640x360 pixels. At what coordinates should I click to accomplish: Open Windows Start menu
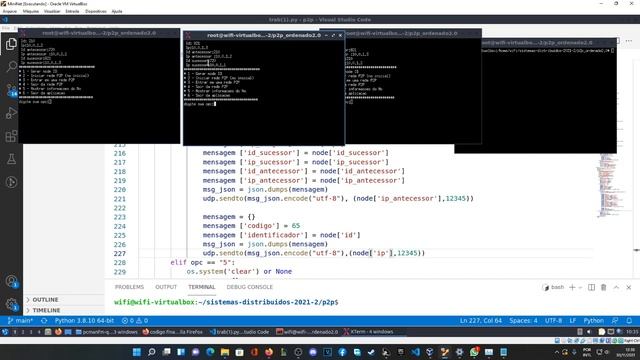(x=137, y=352)
